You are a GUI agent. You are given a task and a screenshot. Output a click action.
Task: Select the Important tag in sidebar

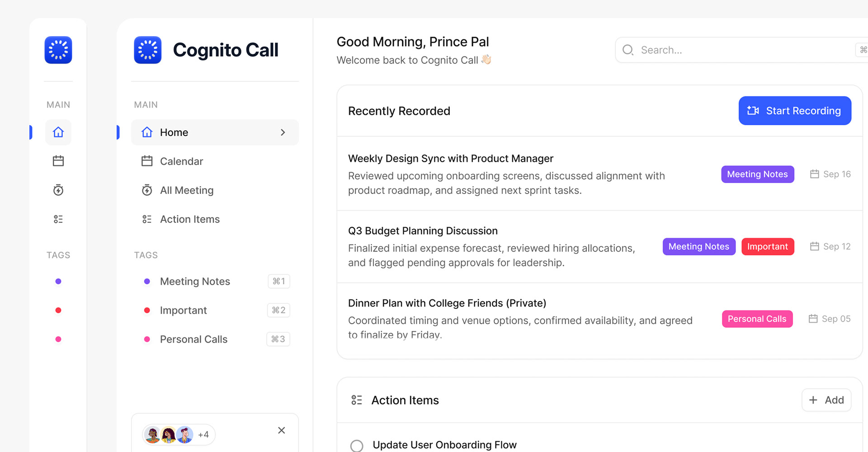183,311
